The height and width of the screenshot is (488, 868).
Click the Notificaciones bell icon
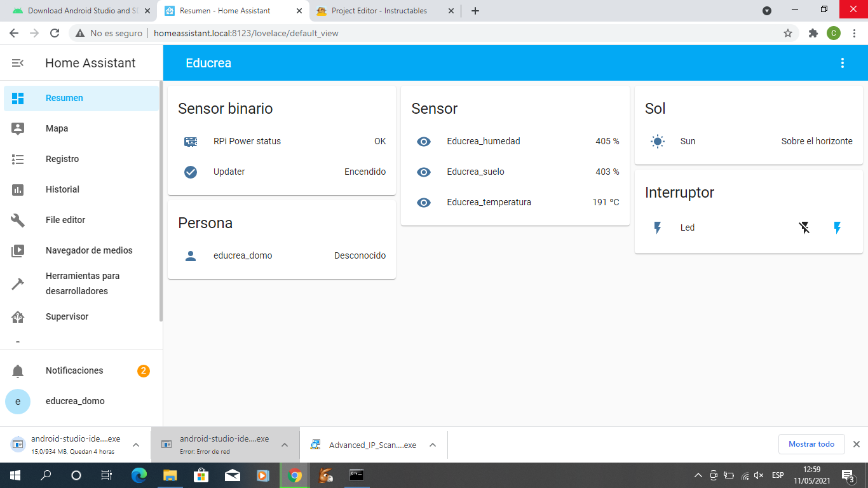pyautogui.click(x=18, y=371)
